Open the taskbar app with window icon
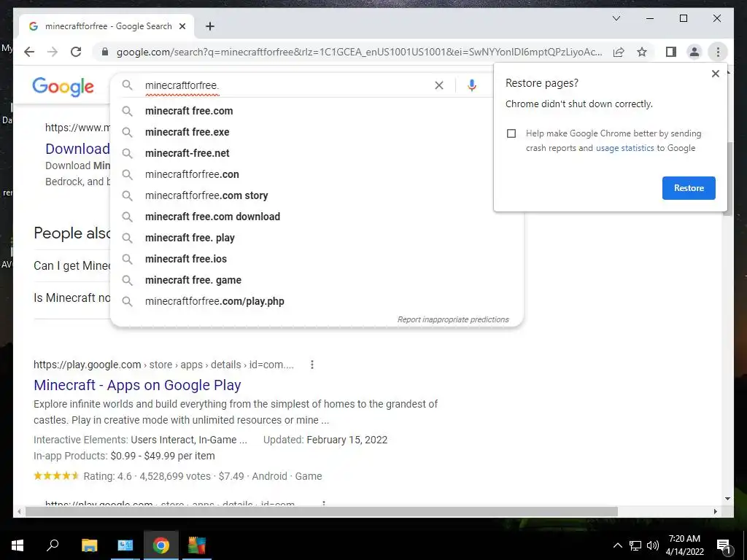This screenshot has width=747, height=560. coord(125,545)
